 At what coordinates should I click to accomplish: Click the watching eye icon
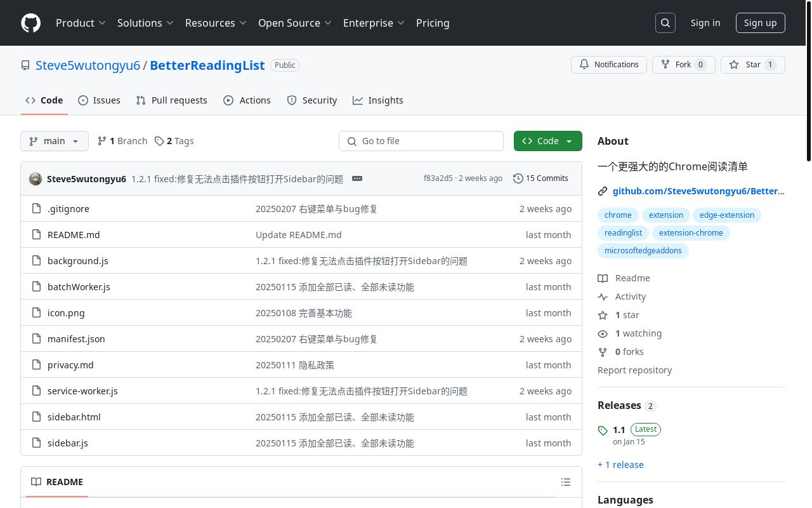coord(603,333)
